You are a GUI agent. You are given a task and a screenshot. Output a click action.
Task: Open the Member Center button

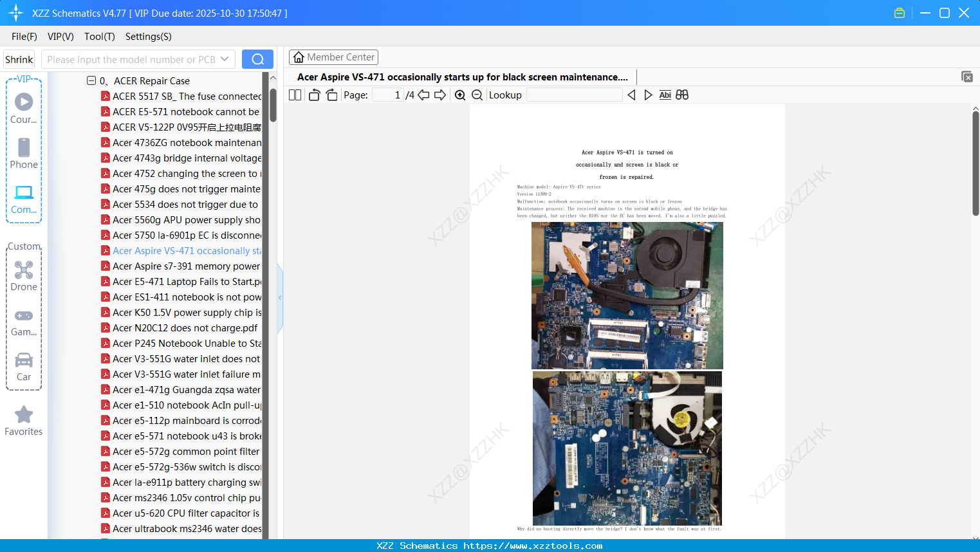333,57
